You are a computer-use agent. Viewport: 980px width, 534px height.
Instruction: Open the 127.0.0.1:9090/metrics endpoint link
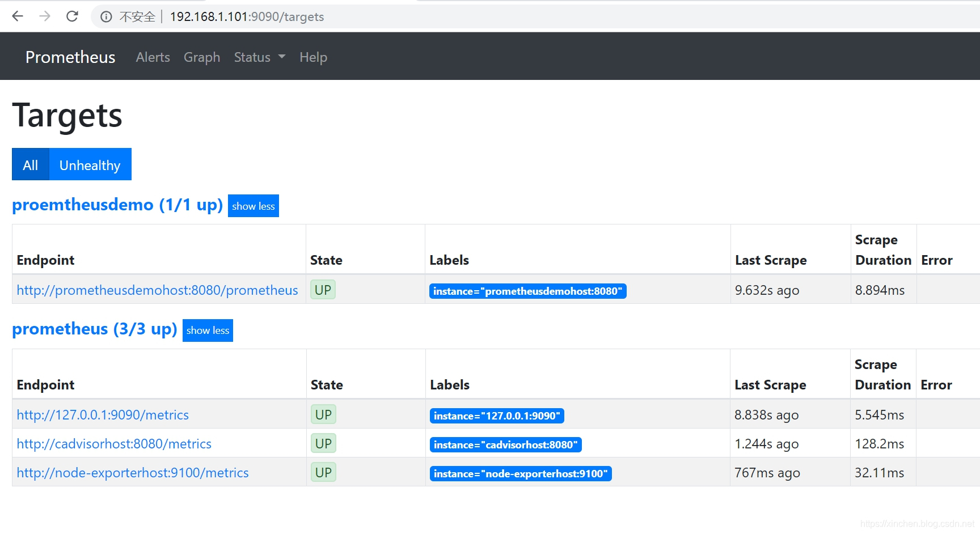(x=103, y=415)
